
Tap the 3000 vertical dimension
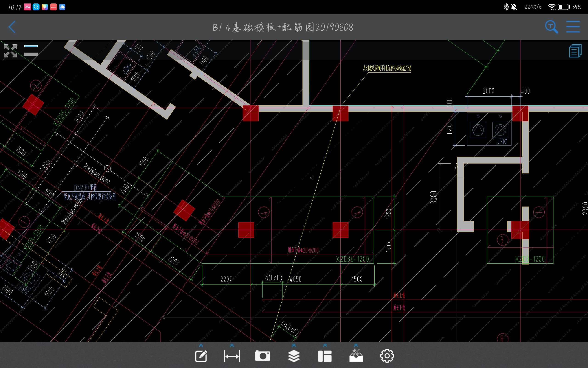(434, 197)
